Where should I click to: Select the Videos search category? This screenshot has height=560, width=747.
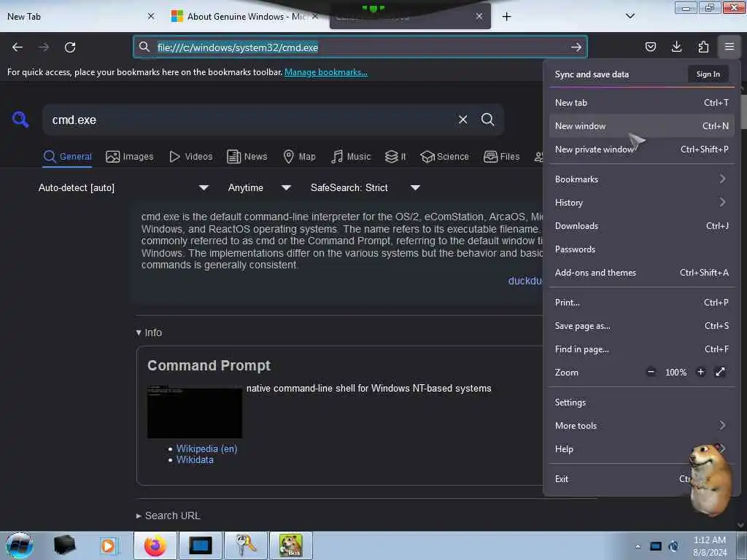coord(191,157)
